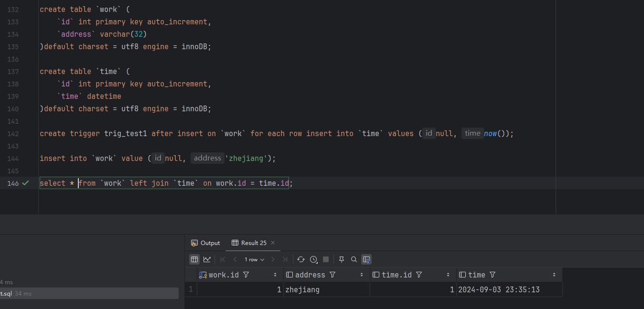Click the 'id' inlay hint on line 142
This screenshot has width=644, height=309.
point(429,133)
